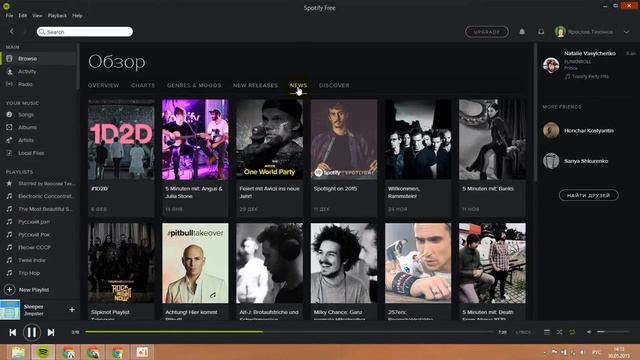This screenshot has height=360, width=640.
Task: Switch to the Discover tab
Action: tap(334, 85)
